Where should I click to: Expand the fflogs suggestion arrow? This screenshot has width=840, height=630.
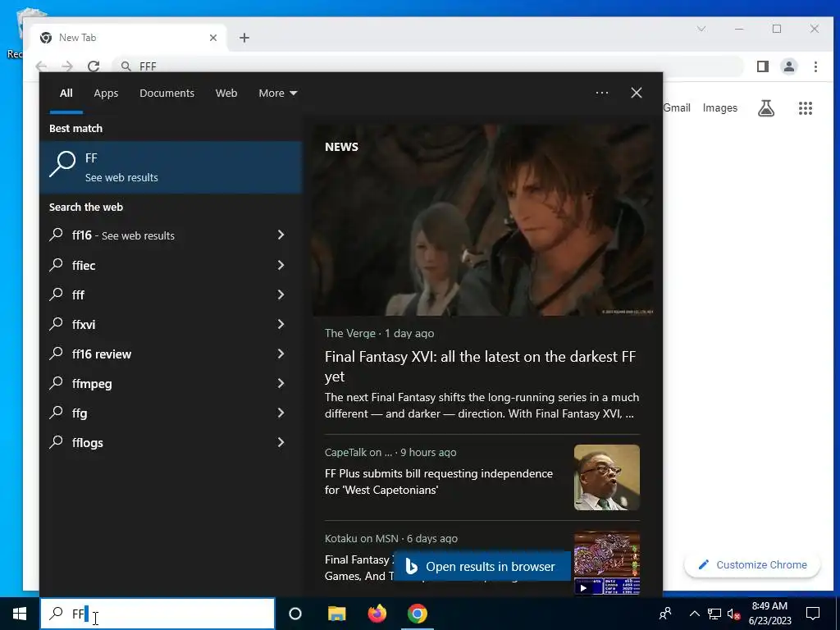coord(281,442)
